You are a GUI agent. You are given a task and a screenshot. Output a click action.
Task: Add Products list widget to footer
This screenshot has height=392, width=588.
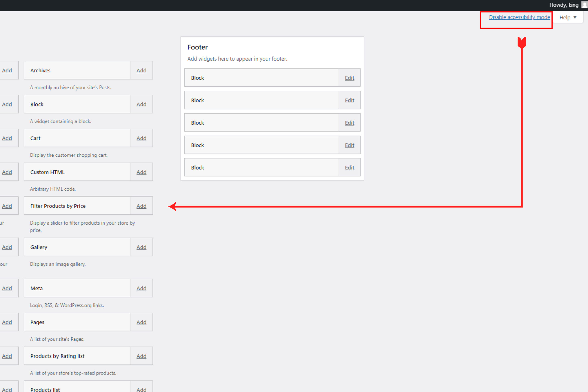pos(141,389)
